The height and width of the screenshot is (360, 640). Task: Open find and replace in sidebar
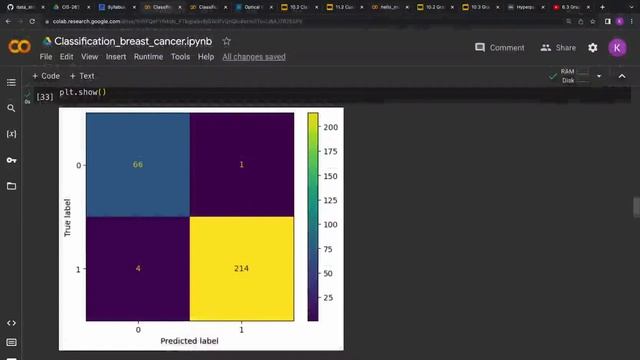click(11, 108)
